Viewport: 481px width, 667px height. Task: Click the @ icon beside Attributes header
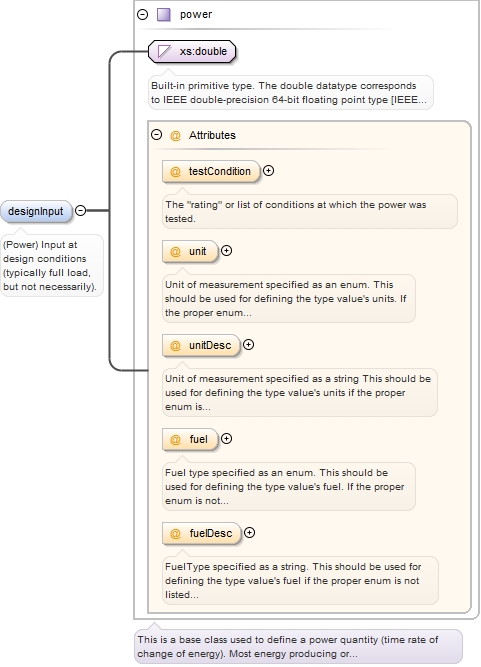click(175, 135)
